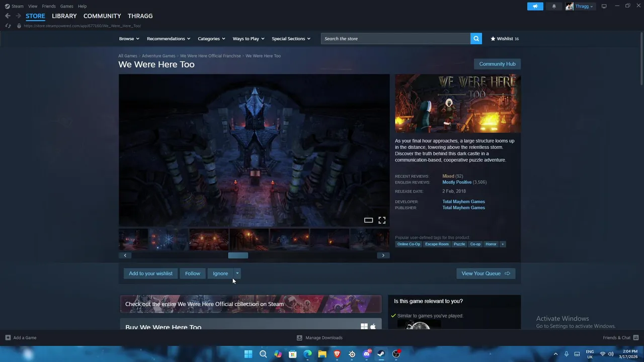Image resolution: width=644 pixels, height=362 pixels.
Task: Follow the game
Action: click(x=192, y=274)
